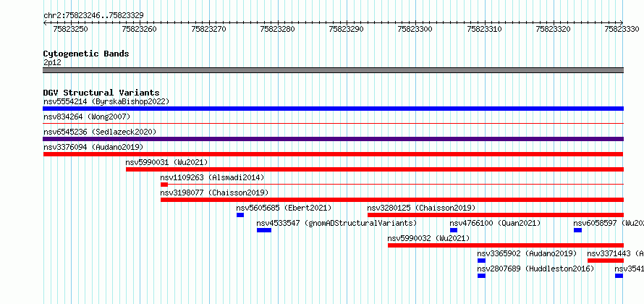Viewport: 644px width, 304px height.
Task: Click ruler position 75823250
Action: point(71,30)
